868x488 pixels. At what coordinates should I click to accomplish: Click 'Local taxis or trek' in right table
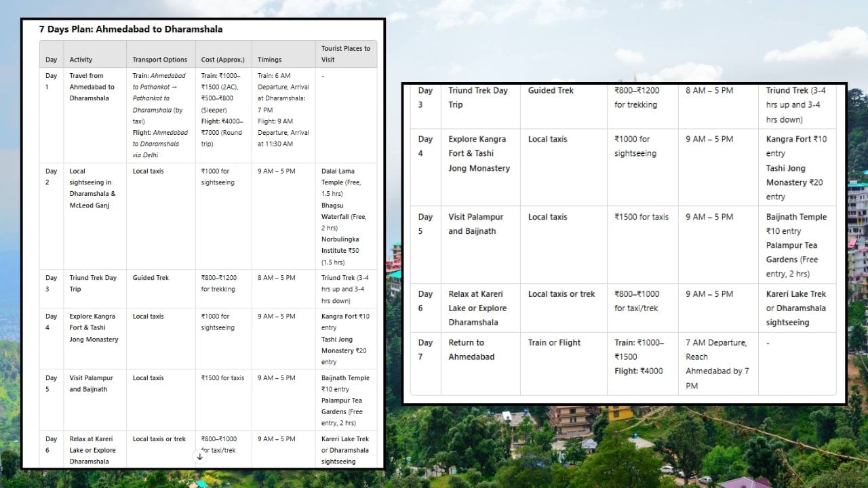pos(561,293)
